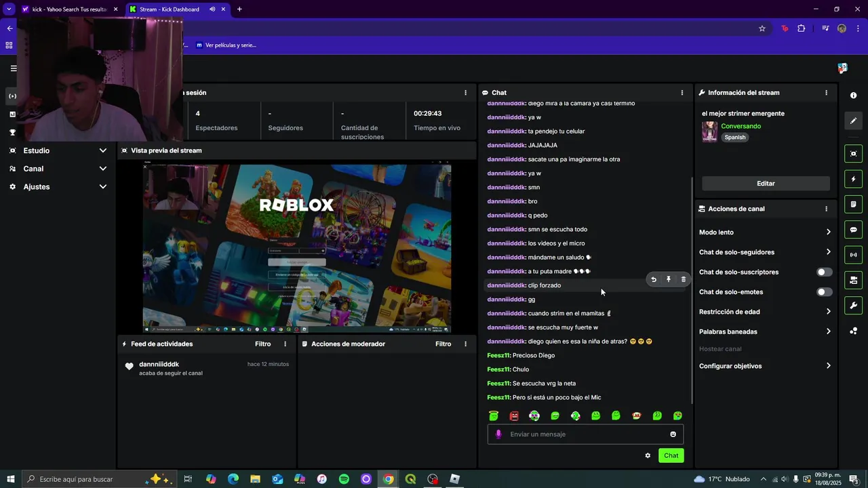868x488 pixels.
Task: Click the Editar button in stream info
Action: coord(766,184)
